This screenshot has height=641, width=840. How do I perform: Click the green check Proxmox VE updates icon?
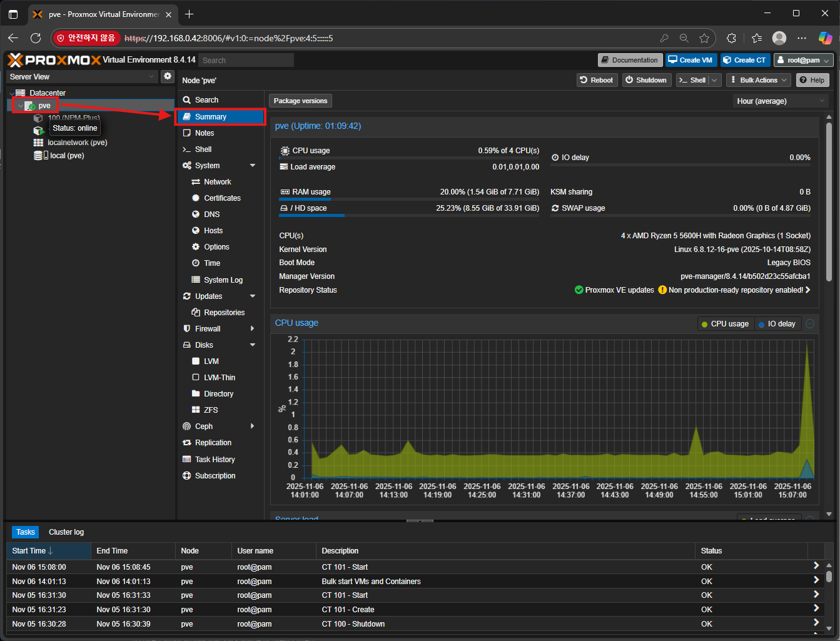pos(579,290)
